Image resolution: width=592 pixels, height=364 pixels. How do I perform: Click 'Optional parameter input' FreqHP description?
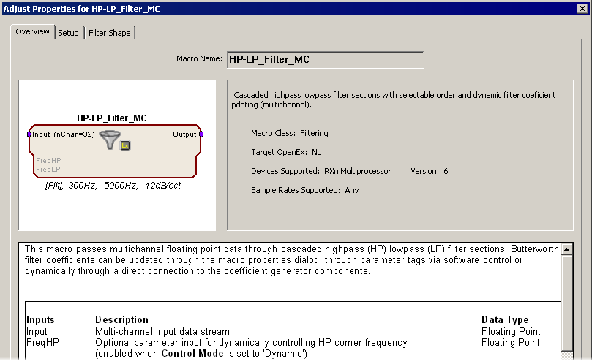[251, 343]
